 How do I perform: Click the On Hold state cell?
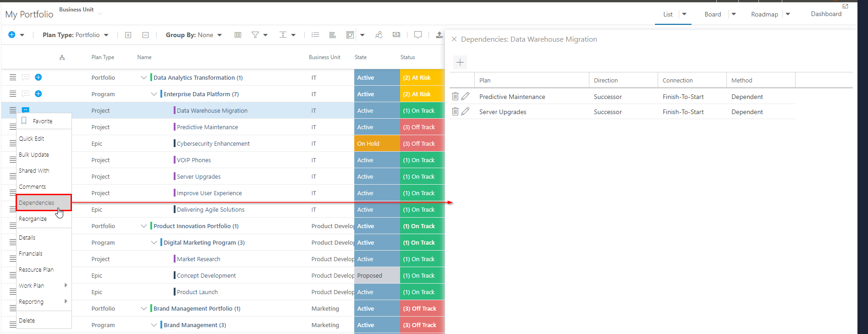tap(377, 143)
